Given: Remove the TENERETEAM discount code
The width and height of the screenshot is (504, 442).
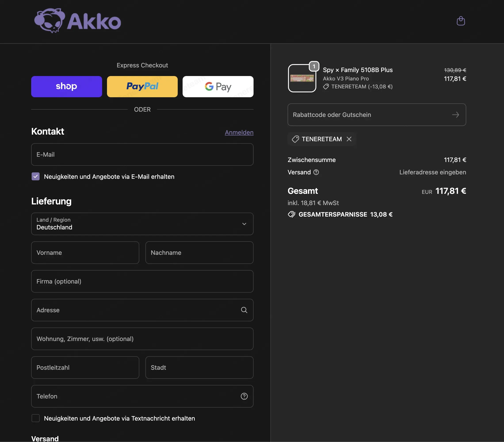Looking at the screenshot, I should (x=349, y=139).
